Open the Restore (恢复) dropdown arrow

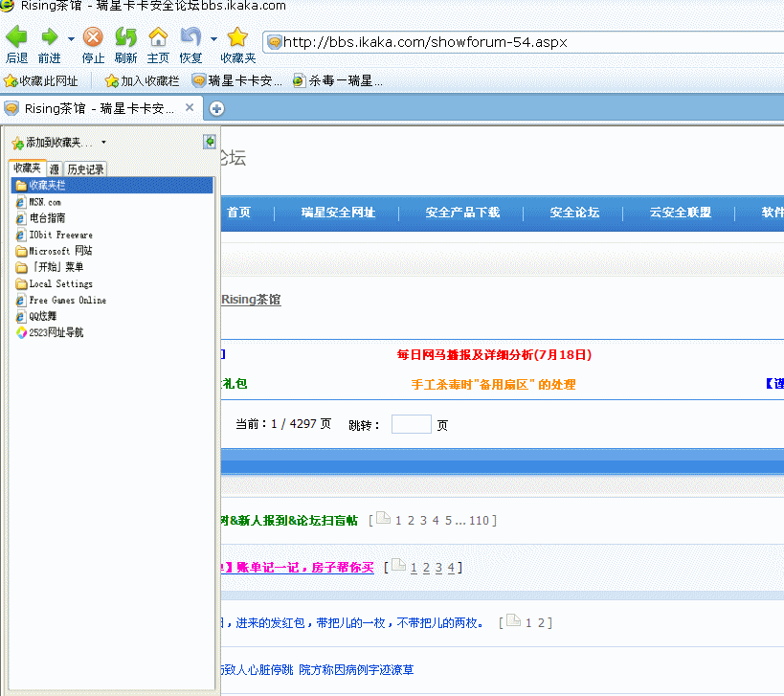click(213, 40)
